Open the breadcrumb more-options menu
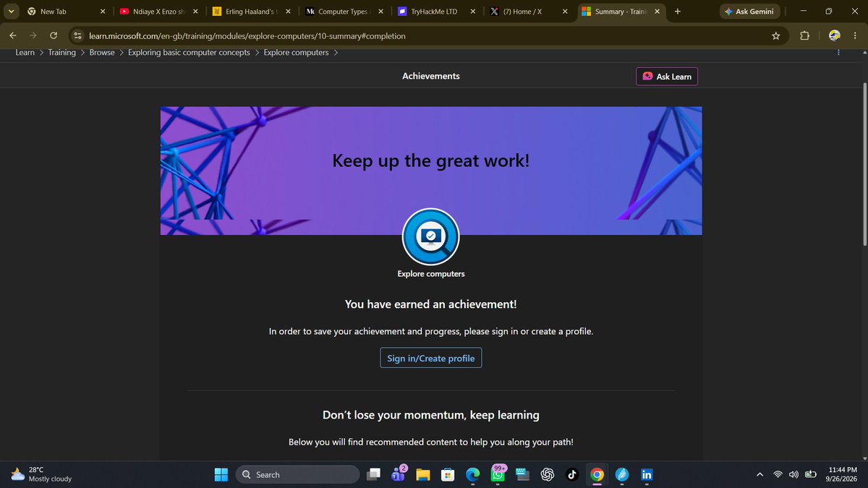 [838, 52]
